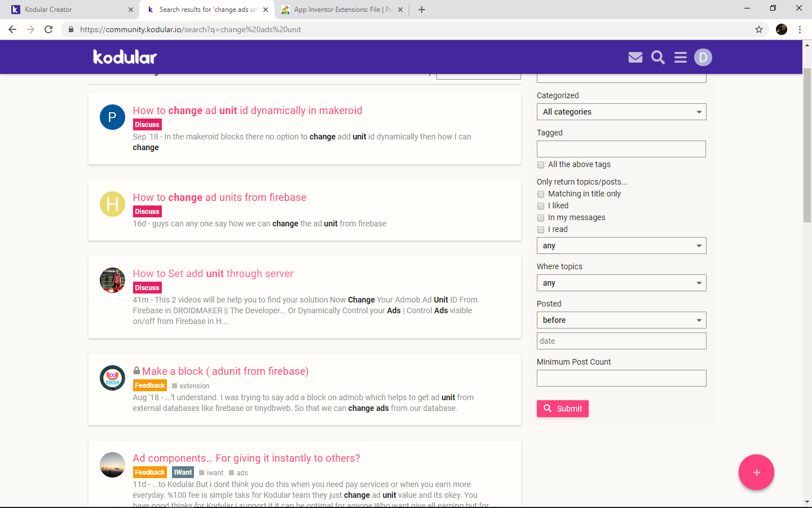812x508 pixels.
Task: Open 'How to Set add unit through server'
Action: pos(213,274)
